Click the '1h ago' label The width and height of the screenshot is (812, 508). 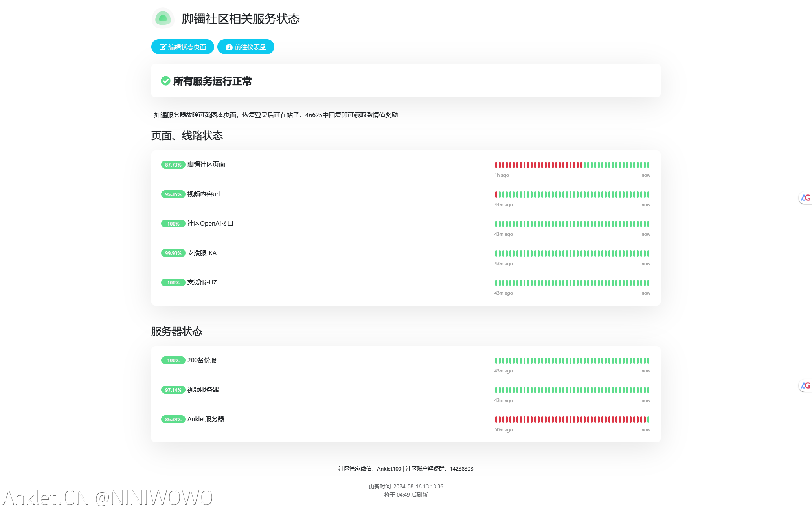(x=502, y=175)
